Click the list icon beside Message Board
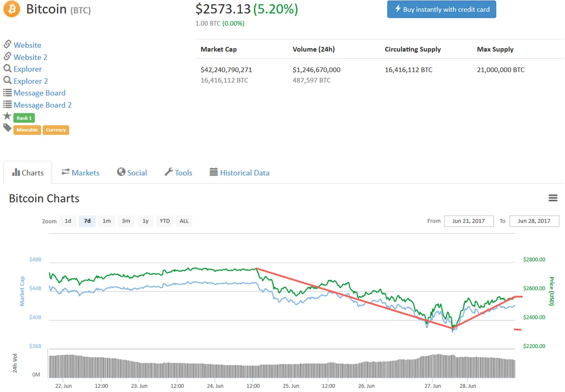 pos(7,93)
